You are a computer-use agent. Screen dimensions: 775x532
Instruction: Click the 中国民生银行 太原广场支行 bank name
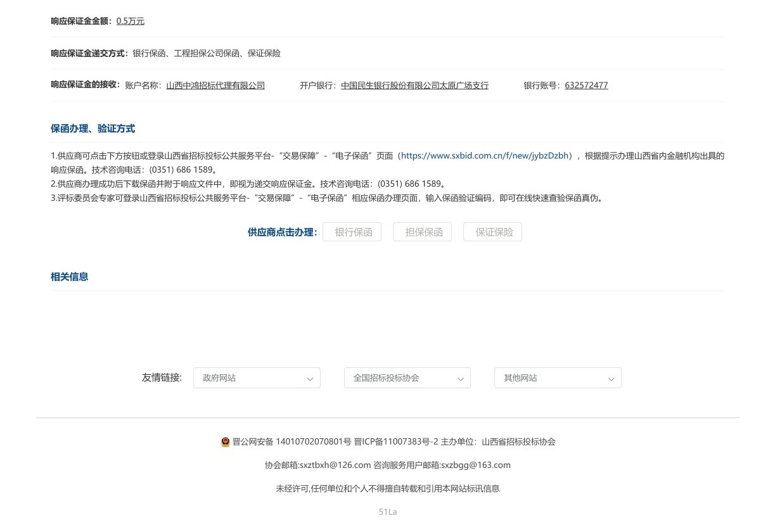[x=414, y=85]
